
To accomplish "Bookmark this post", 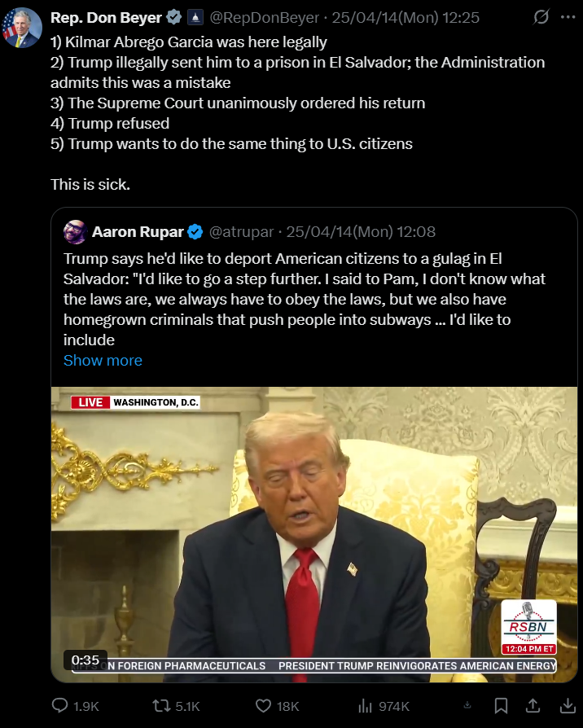I will tap(501, 706).
